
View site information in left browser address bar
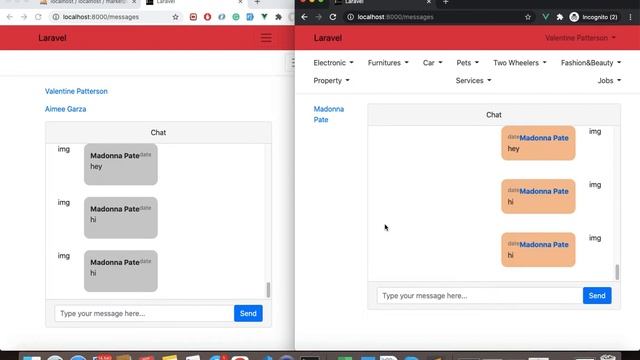pyautogui.click(x=56, y=17)
